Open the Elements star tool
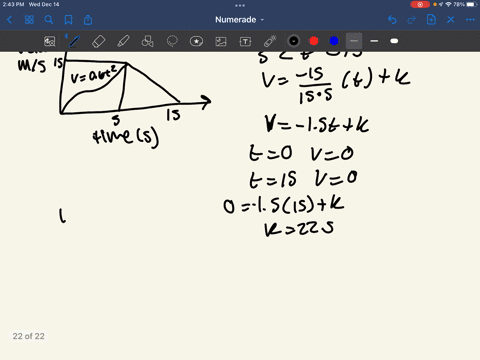Viewport: 480px width, 360px height. pyautogui.click(x=196, y=41)
